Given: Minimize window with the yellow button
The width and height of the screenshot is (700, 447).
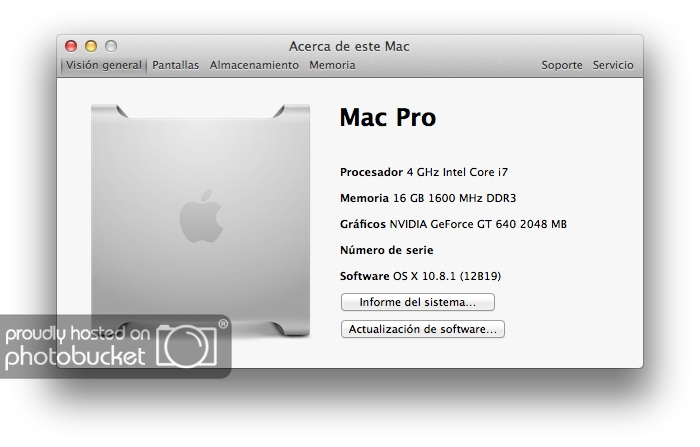Looking at the screenshot, I should 91,46.
